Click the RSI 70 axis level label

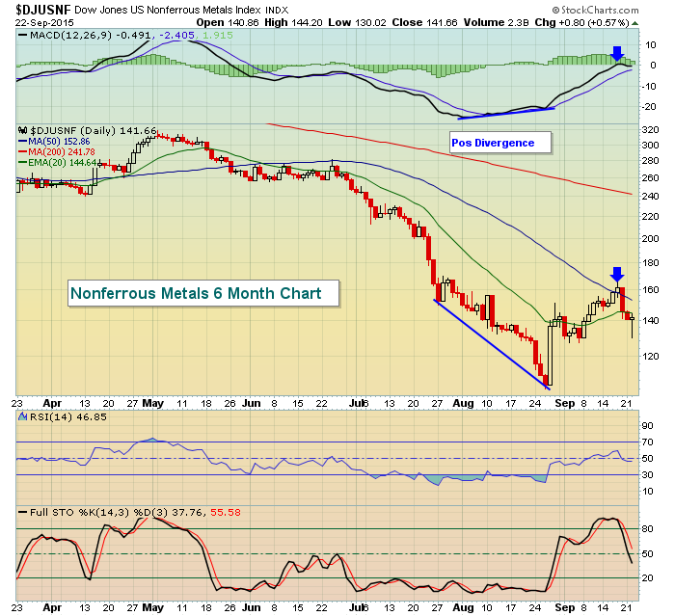click(x=647, y=442)
